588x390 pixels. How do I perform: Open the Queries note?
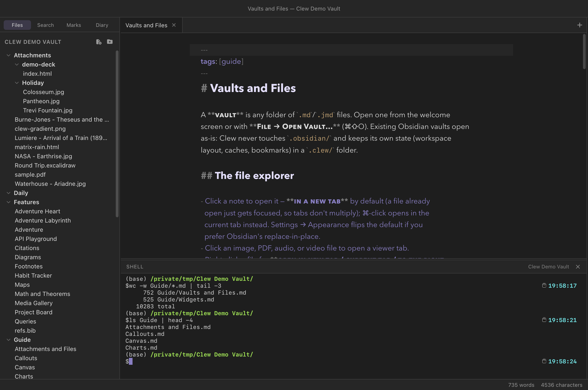point(25,322)
